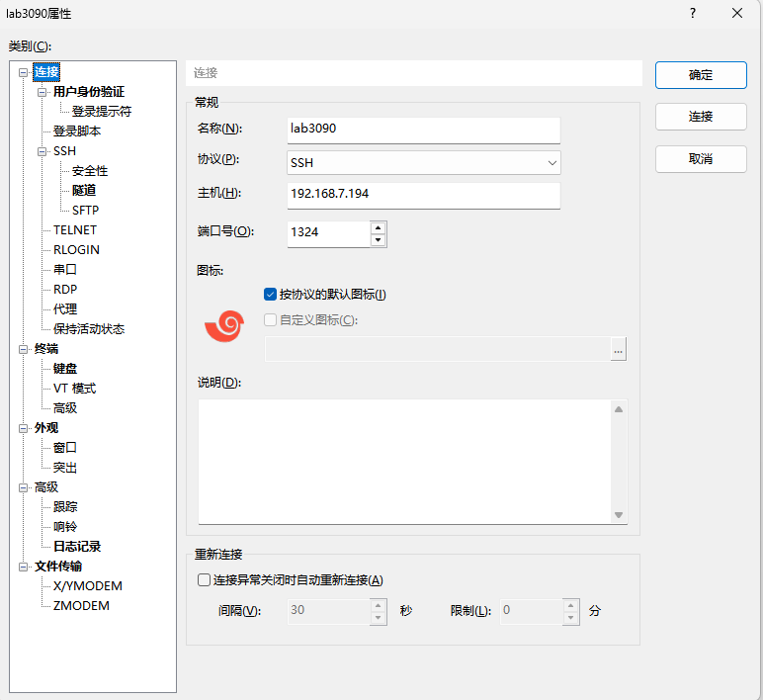Screen dimensions: 763x700
Task: Open the 窗口 window settings
Action: pos(64,448)
